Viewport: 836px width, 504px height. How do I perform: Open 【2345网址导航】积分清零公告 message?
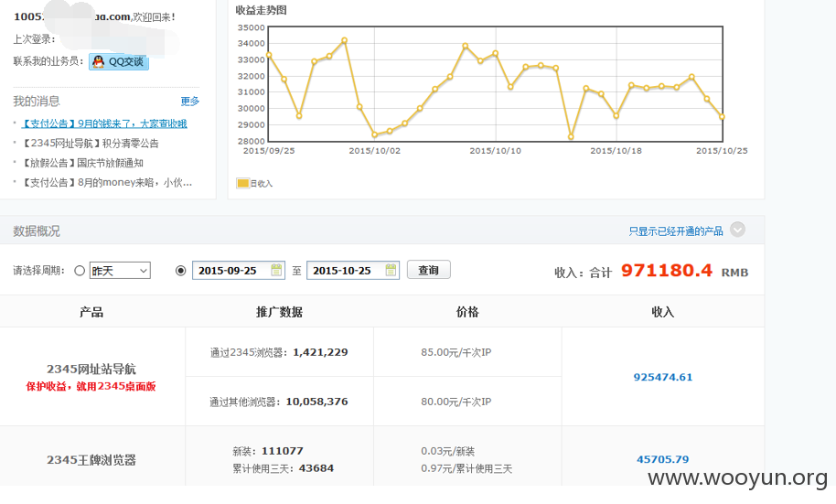point(90,144)
